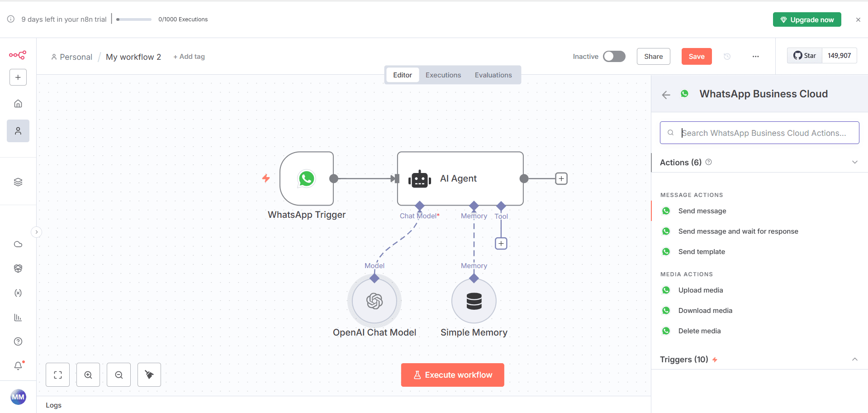This screenshot has height=413, width=868.
Task: Fit workflow to view using the frame icon
Action: [x=58, y=375]
